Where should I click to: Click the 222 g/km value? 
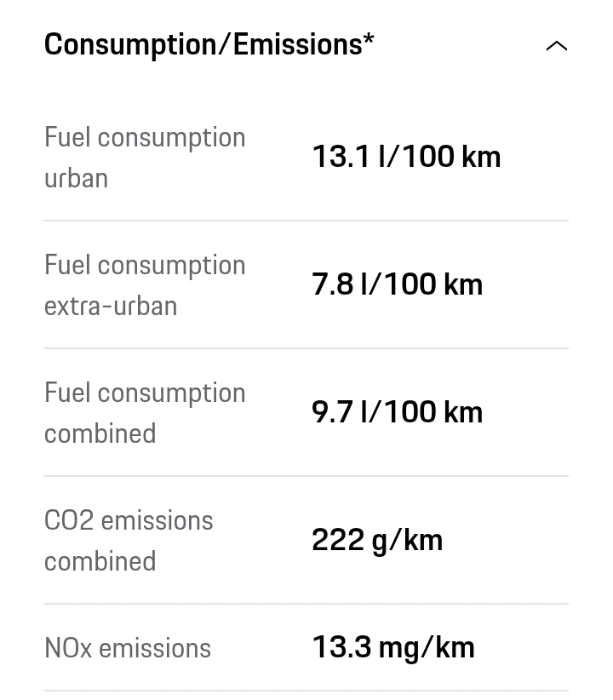coord(377,540)
